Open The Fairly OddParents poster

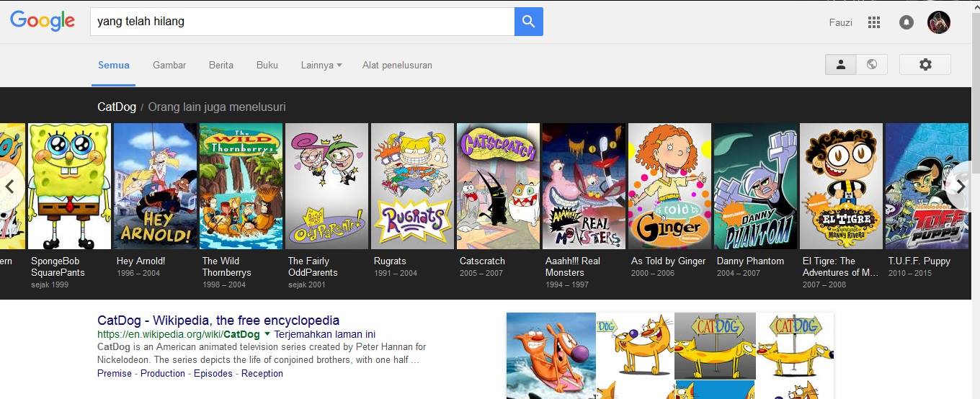coord(326,186)
